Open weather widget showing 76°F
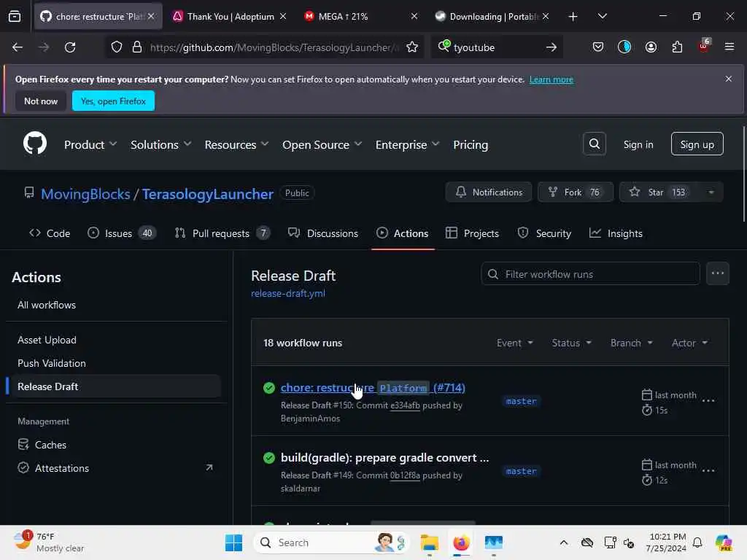This screenshot has height=560, width=747. (48, 542)
